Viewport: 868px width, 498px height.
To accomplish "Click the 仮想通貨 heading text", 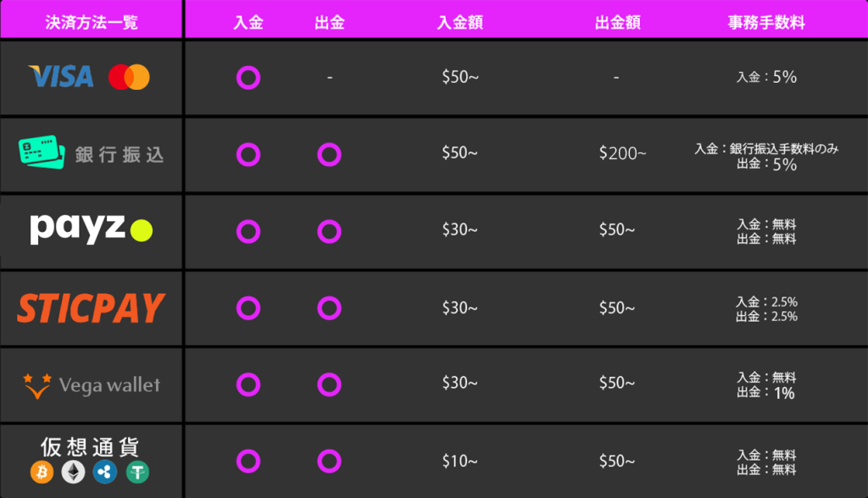I will click(x=90, y=446).
